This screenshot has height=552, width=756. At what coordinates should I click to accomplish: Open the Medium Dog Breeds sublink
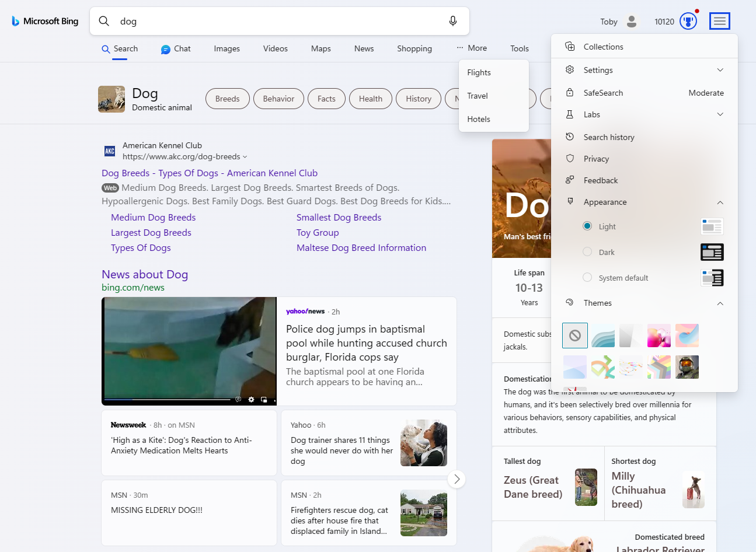click(x=154, y=218)
